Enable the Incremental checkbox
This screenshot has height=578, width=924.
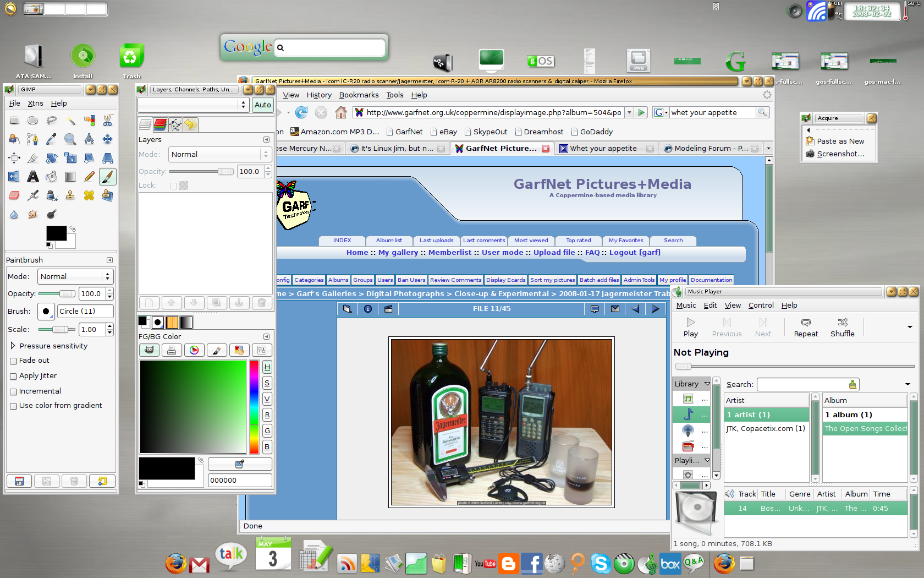[x=13, y=392]
